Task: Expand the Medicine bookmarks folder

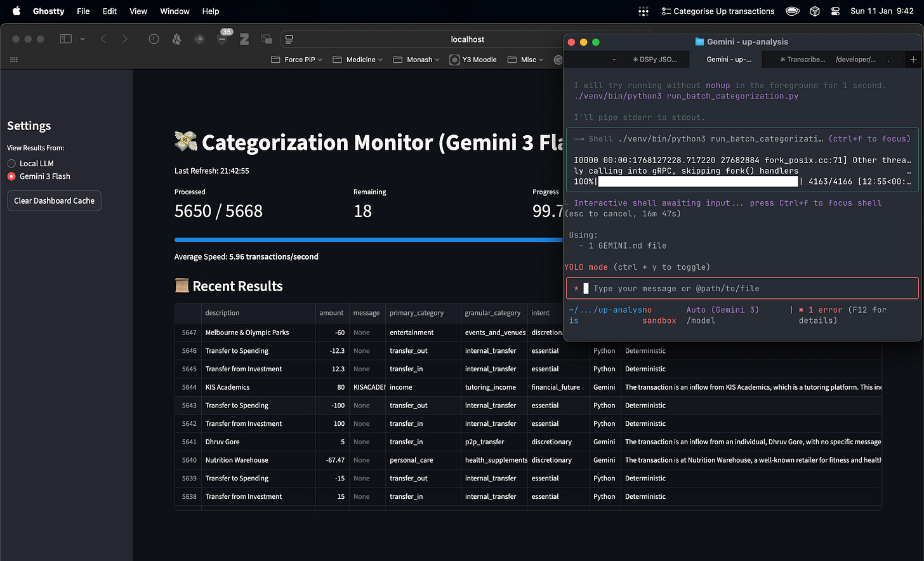Action: coord(357,60)
